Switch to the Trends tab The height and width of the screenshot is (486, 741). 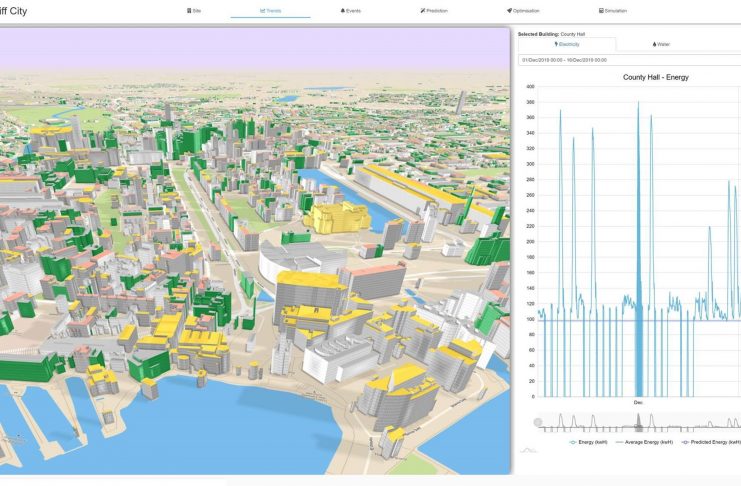tap(270, 10)
